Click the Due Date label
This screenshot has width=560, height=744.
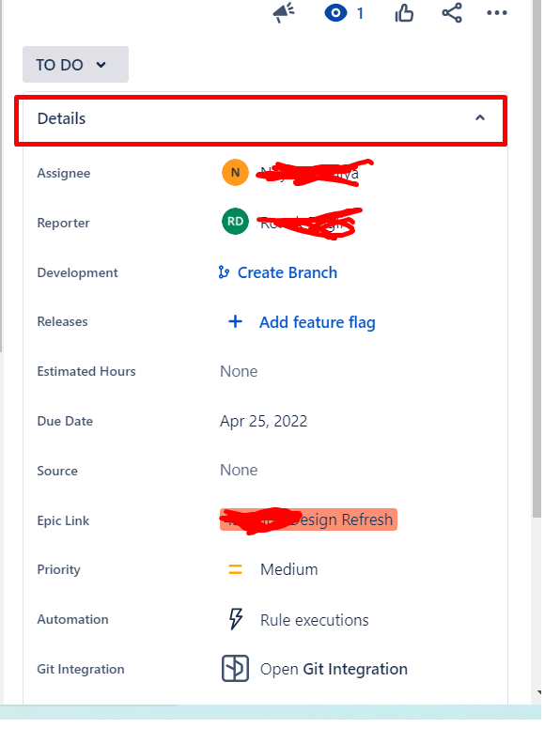point(65,422)
